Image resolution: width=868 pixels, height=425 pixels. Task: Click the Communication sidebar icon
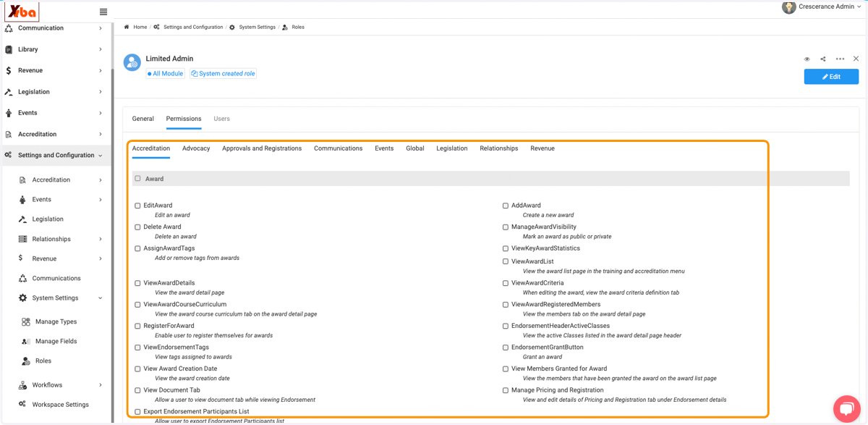9,28
